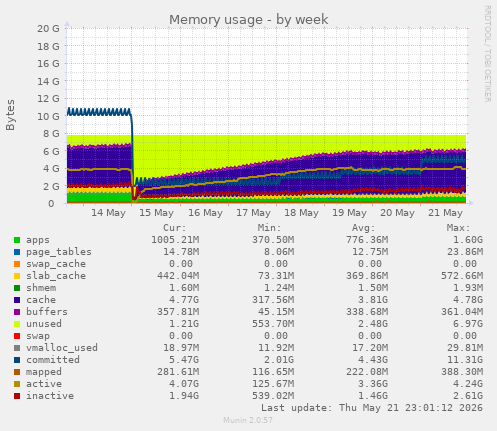Image resolution: width=497 pixels, height=431 pixels.
Task: Click the vmalloc_used gray legend swatch
Action: [x=17, y=348]
